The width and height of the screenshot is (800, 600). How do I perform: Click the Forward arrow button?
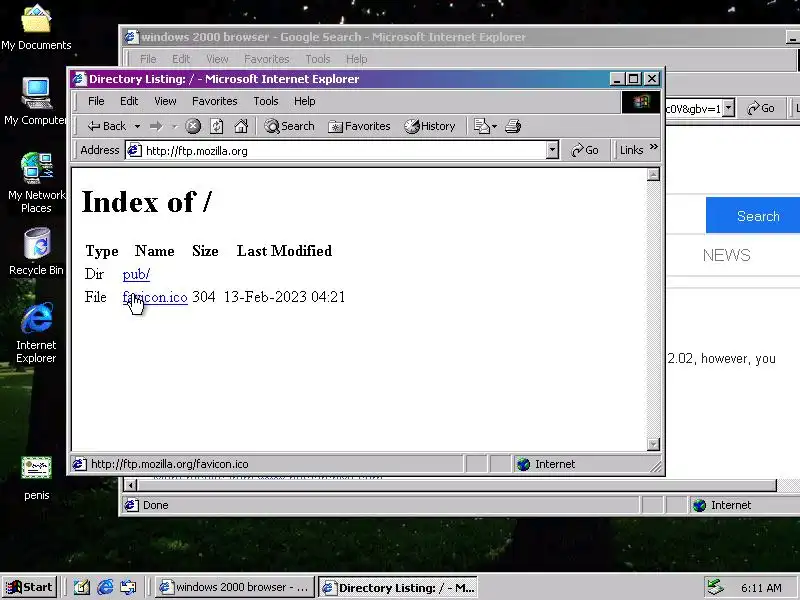pos(156,126)
